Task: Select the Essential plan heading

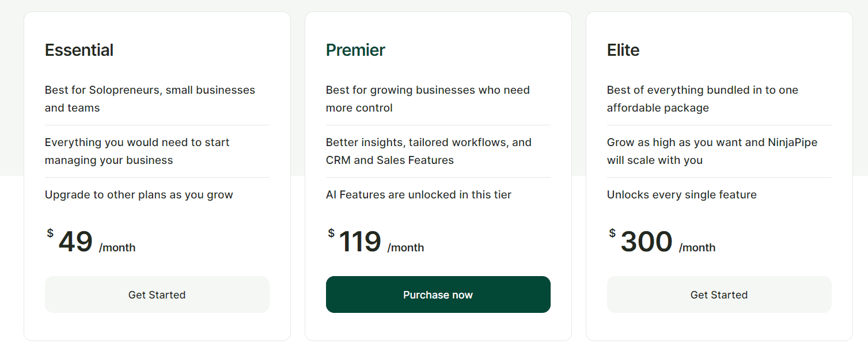Action: point(79,50)
